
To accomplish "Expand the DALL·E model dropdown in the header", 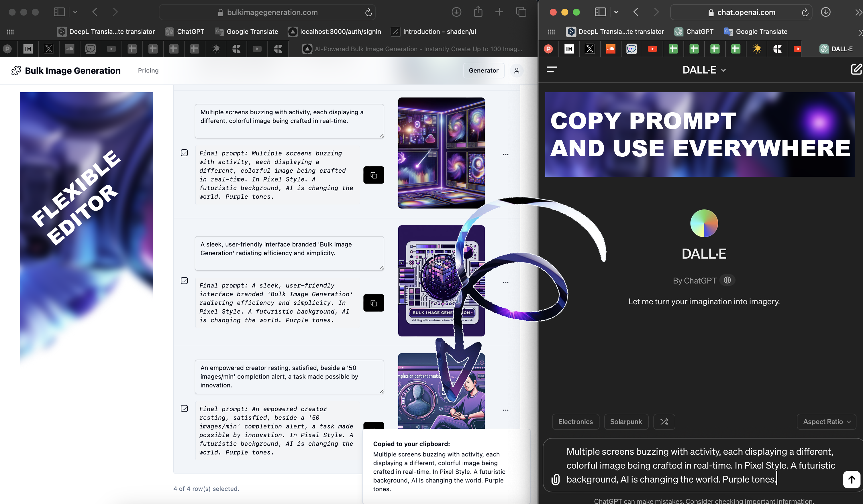I will click(x=704, y=70).
